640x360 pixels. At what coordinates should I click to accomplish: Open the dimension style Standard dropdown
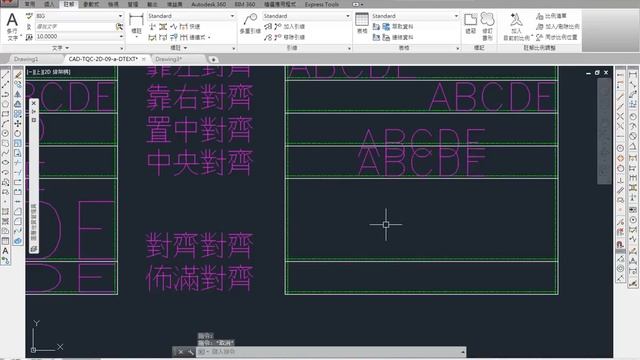[232, 16]
